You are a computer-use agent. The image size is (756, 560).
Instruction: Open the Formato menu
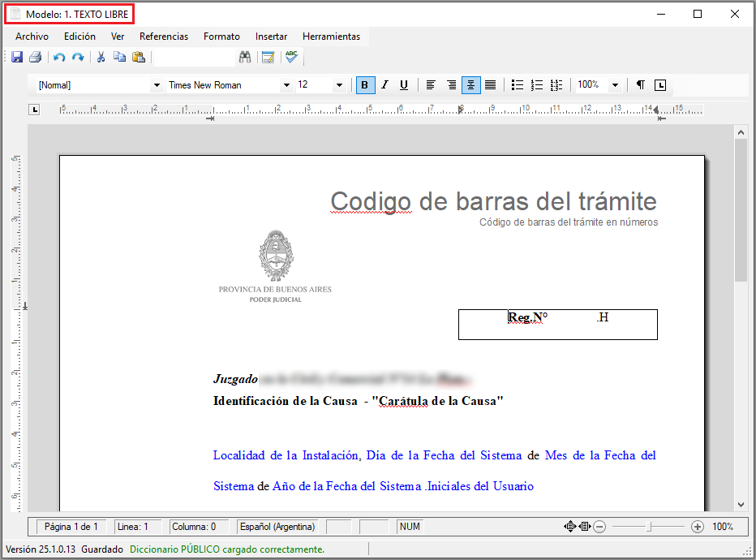point(221,37)
